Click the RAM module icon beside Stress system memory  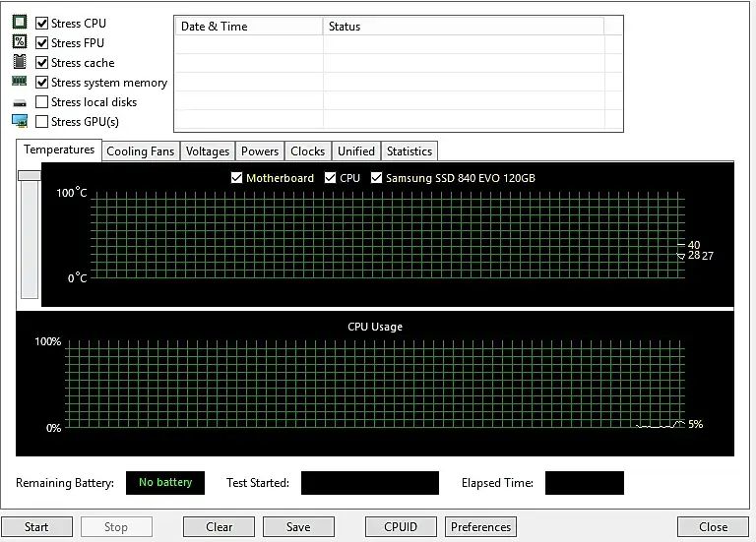point(20,81)
